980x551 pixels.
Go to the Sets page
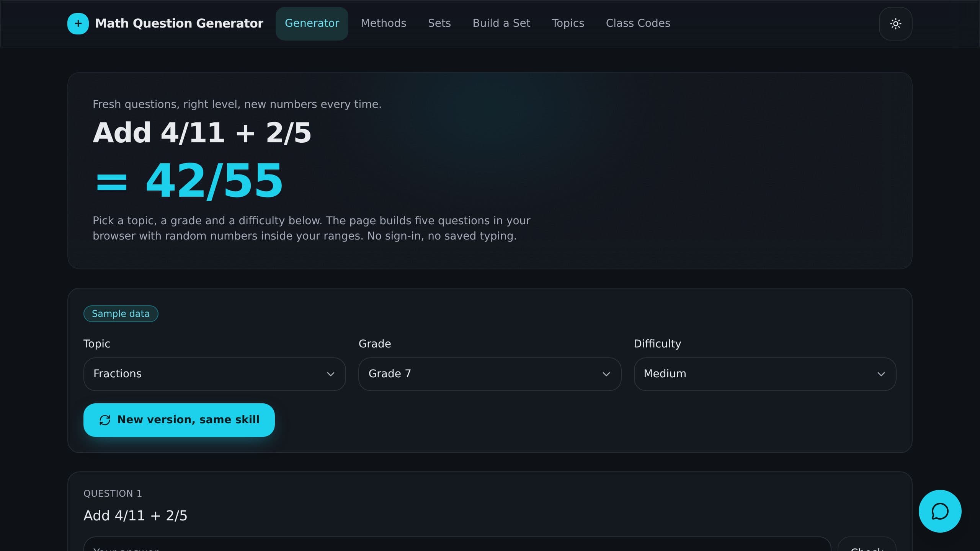(439, 23)
